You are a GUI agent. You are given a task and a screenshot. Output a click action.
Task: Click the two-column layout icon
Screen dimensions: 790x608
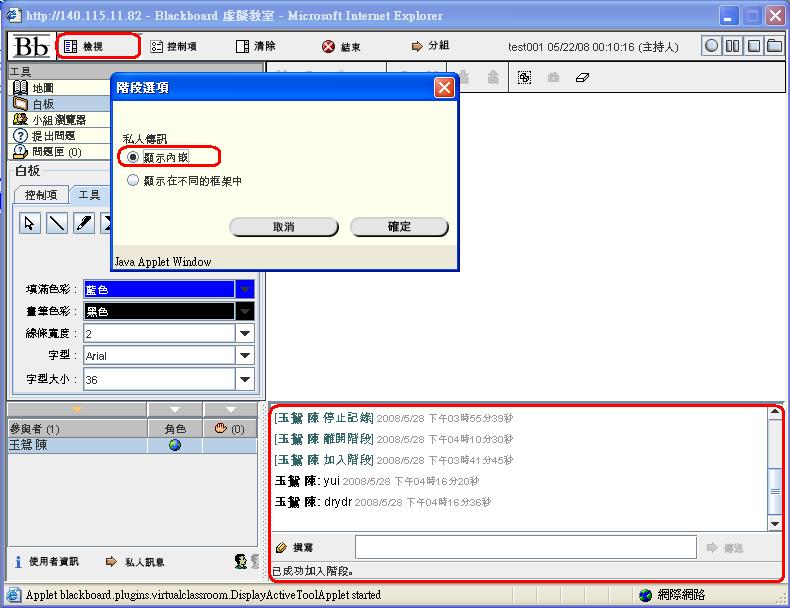(x=733, y=46)
